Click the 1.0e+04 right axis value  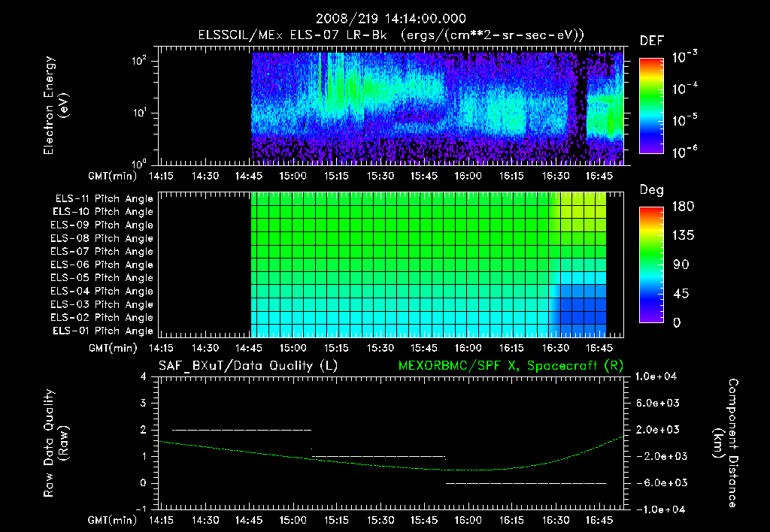point(656,376)
